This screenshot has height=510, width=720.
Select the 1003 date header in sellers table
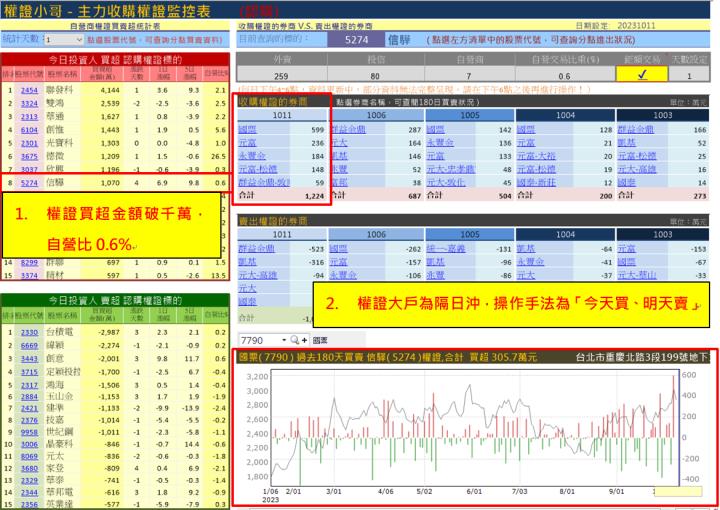(663, 235)
